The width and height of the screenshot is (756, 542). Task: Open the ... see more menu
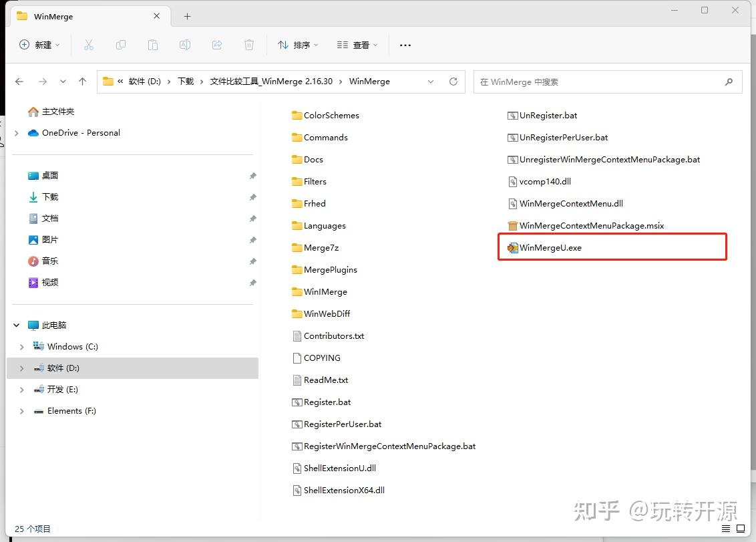(405, 45)
